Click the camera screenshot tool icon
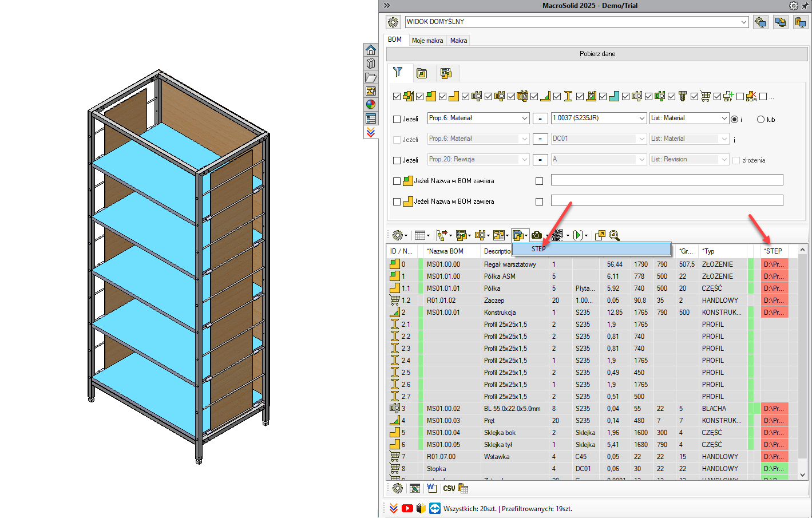The height and width of the screenshot is (518, 812). (x=537, y=235)
